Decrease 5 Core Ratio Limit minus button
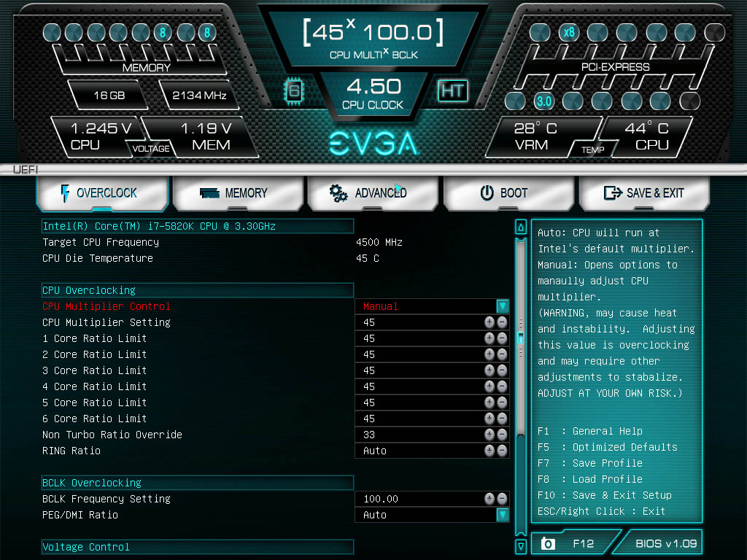Image resolution: width=747 pixels, height=560 pixels. pos(502,402)
